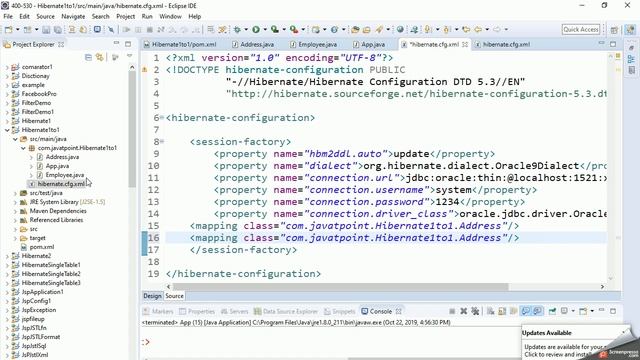
Task: Collapse the Hibernate1to1 project node
Action: tap(7, 130)
